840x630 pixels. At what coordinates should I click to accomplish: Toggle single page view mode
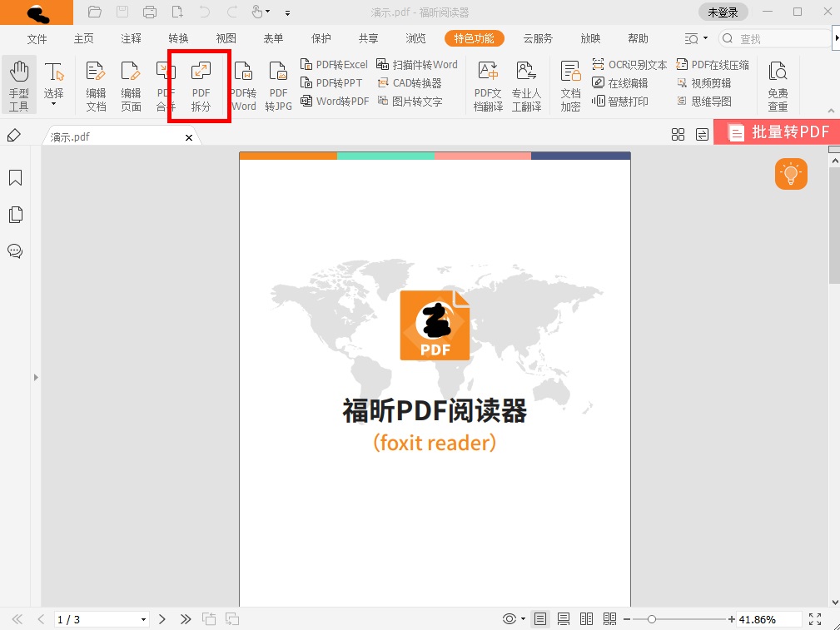[540, 618]
